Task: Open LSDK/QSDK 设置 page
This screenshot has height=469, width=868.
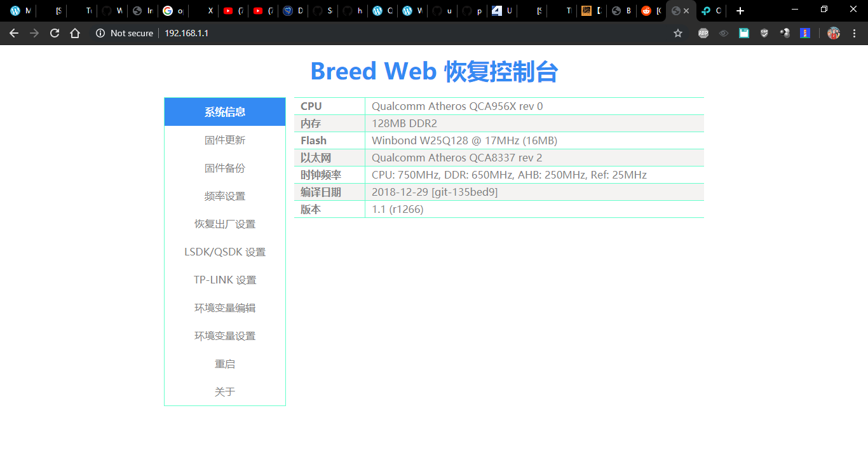Action: 225,252
